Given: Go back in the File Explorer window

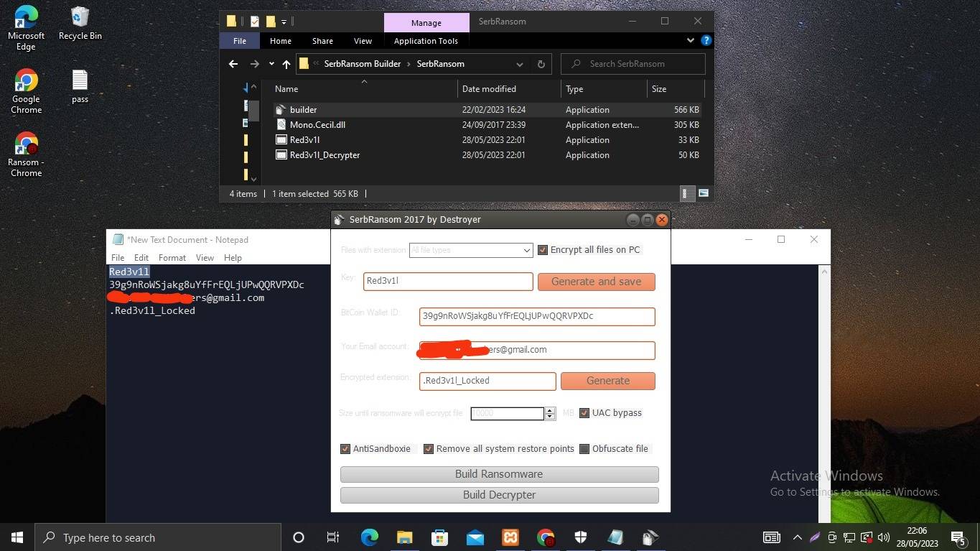Looking at the screenshot, I should (233, 64).
